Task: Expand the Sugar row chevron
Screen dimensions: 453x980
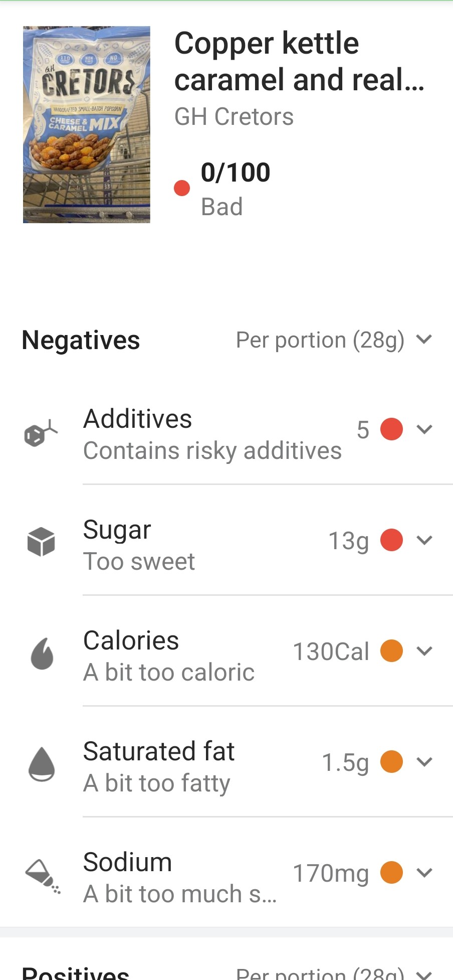Action: 424,540
